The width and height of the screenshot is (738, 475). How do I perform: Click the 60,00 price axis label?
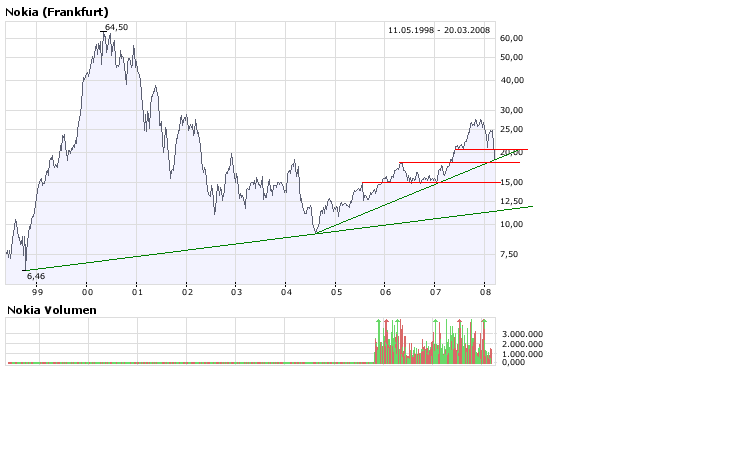(512, 38)
